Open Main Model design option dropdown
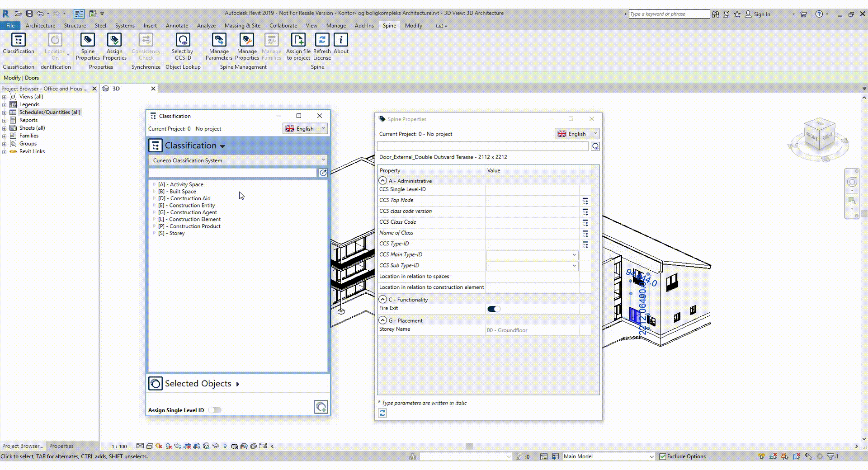The image size is (868, 470). pos(608,456)
